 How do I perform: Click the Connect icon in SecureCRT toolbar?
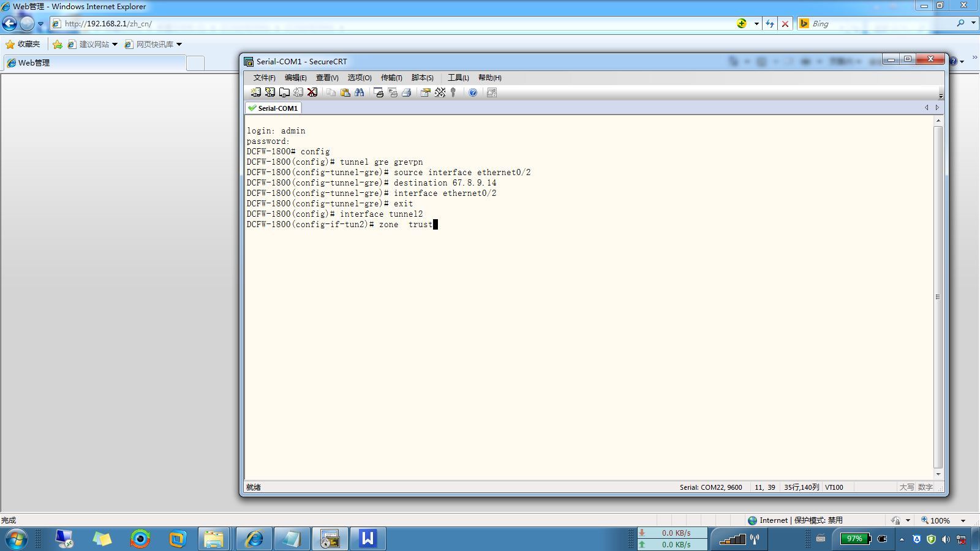[x=255, y=92]
